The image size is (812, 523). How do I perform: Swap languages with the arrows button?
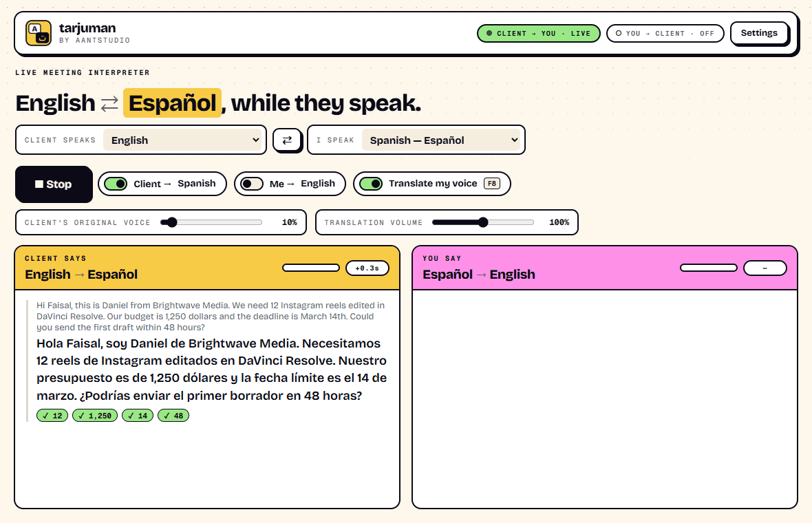[x=287, y=140]
